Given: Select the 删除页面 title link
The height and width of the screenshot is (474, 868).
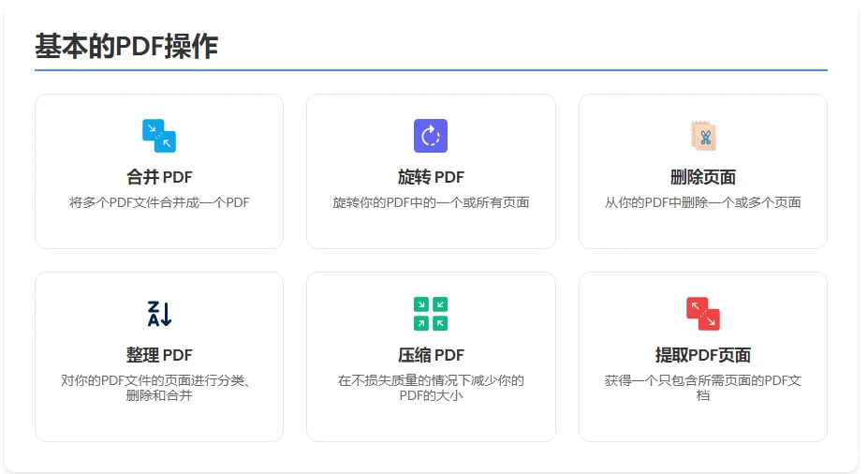Looking at the screenshot, I should click(x=703, y=177).
